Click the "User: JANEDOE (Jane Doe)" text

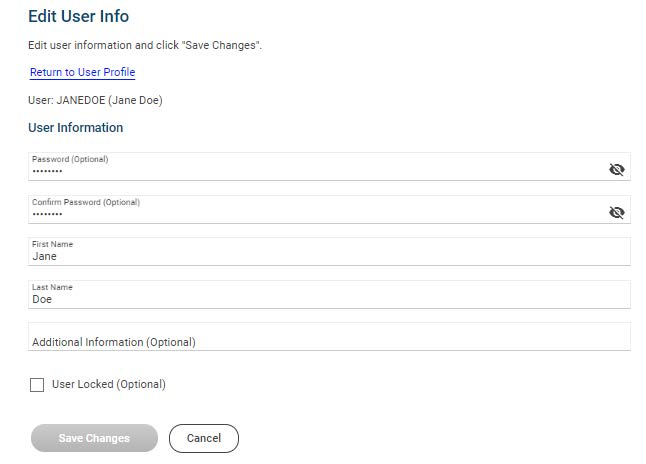(x=95, y=100)
